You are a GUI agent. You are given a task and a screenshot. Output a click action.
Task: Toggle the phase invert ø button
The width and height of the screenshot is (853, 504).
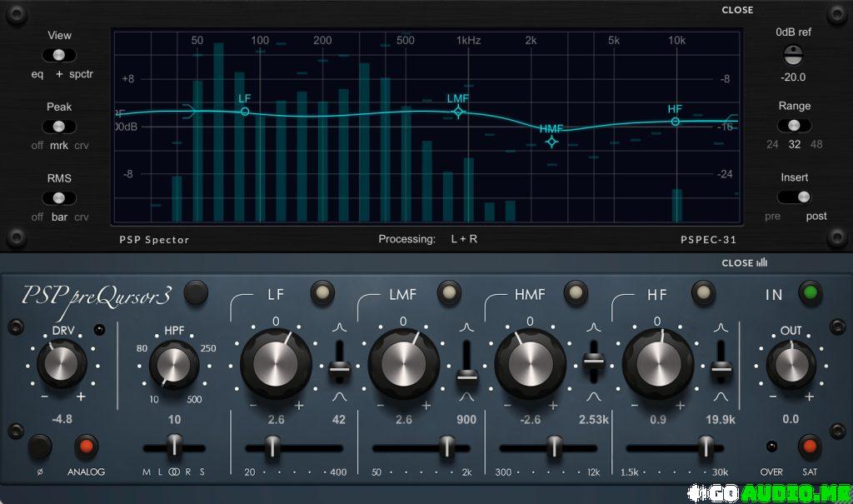click(x=40, y=447)
